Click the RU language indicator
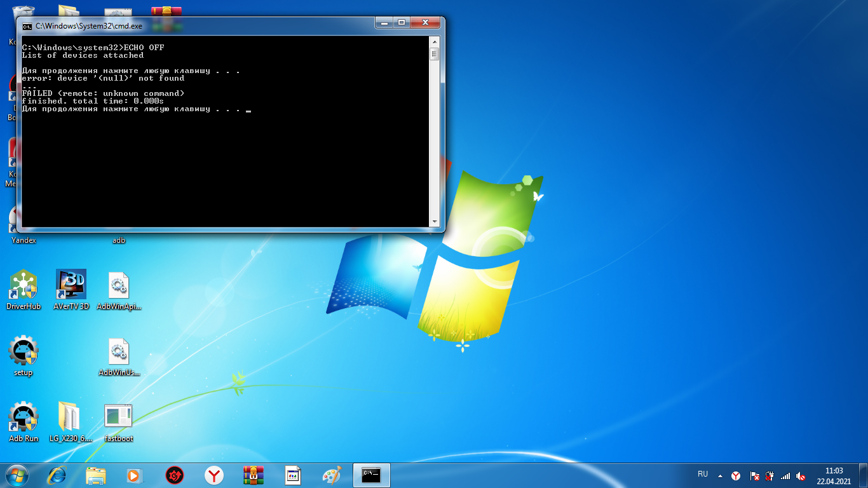Image resolution: width=868 pixels, height=488 pixels. click(x=703, y=474)
